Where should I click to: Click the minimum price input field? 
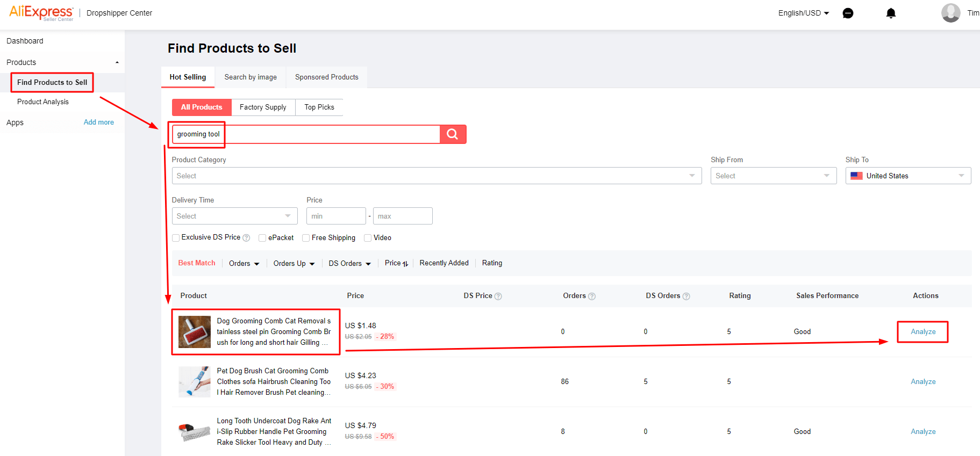[335, 216]
